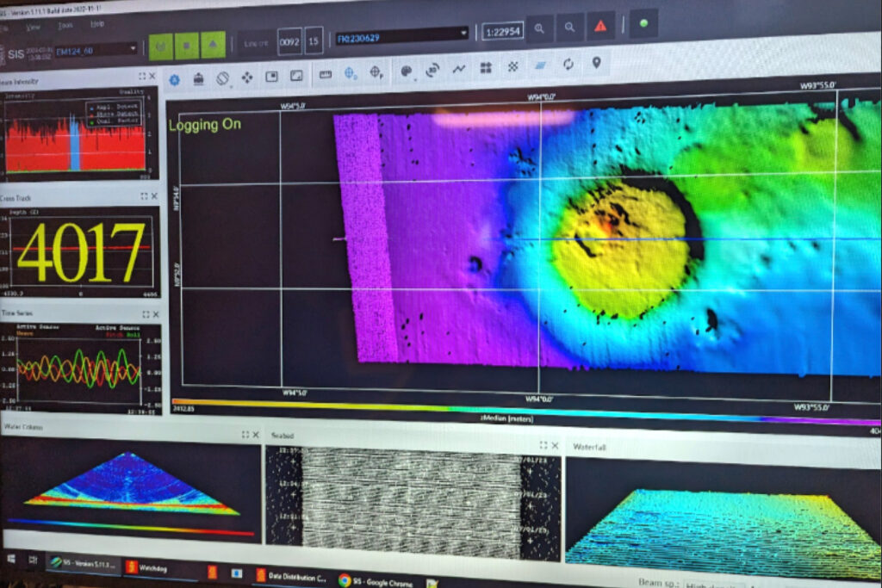The width and height of the screenshot is (882, 588).
Task: Open the Help menu
Action: click(x=96, y=24)
